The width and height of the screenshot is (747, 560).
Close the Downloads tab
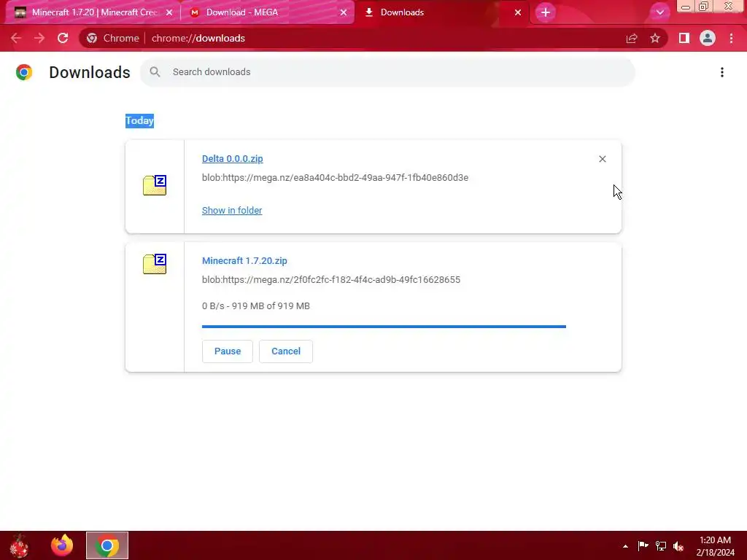click(518, 13)
